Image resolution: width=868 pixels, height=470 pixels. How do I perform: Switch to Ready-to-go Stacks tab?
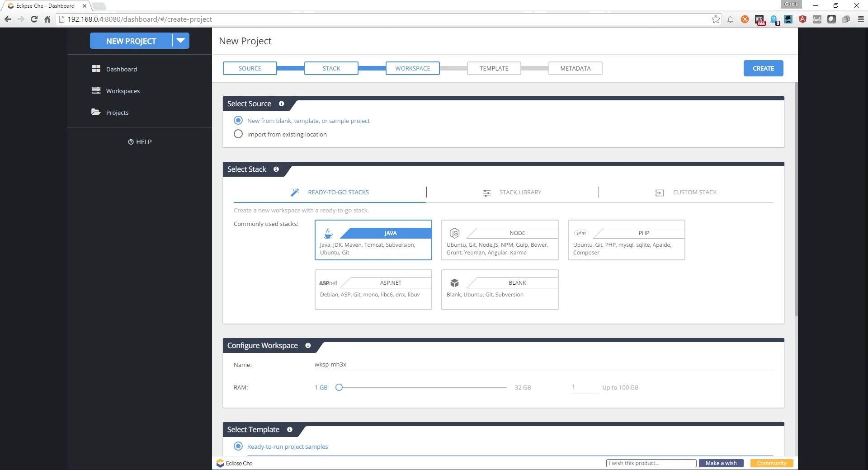[330, 193]
